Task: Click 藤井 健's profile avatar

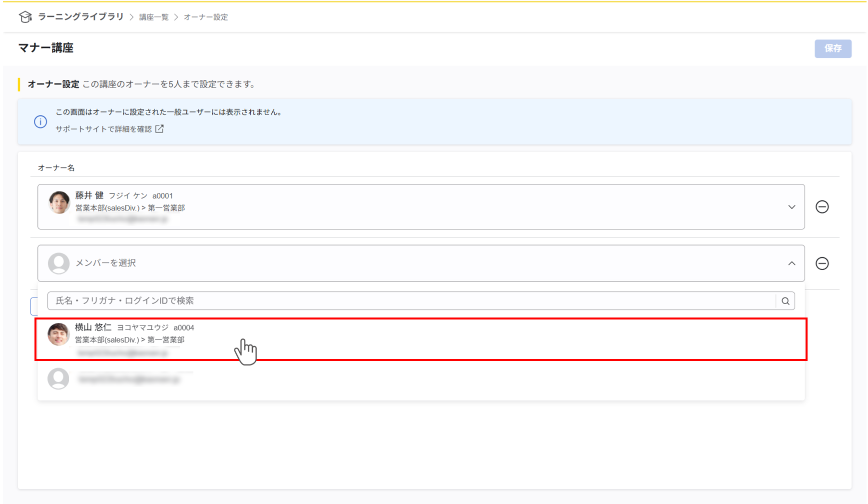Action: [59, 202]
